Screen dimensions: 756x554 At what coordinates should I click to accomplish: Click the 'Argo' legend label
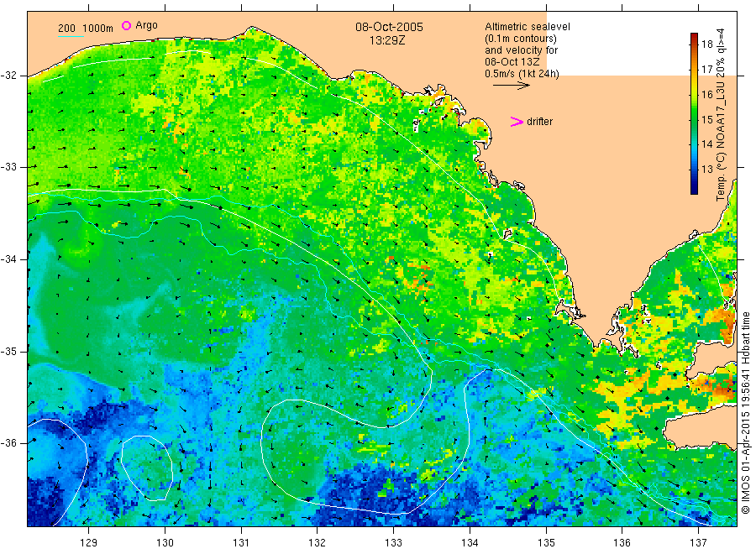[x=146, y=25]
